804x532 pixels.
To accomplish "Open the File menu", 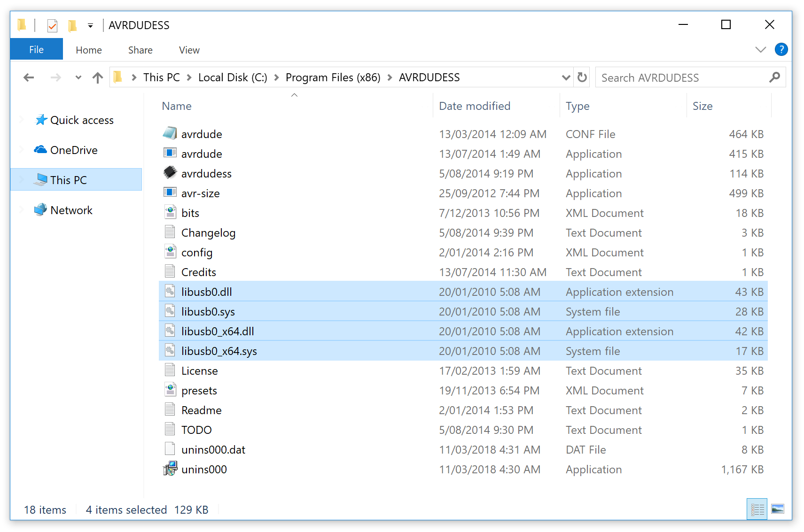I will (36, 49).
